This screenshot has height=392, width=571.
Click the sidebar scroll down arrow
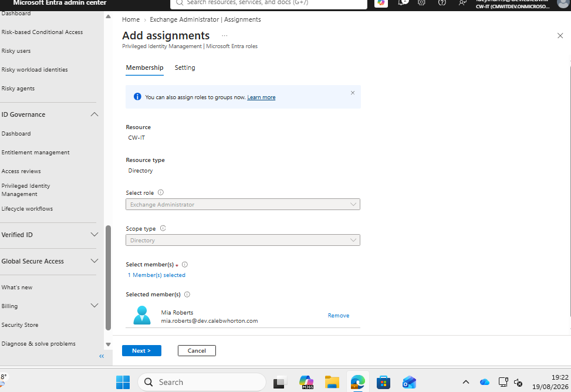point(108,344)
